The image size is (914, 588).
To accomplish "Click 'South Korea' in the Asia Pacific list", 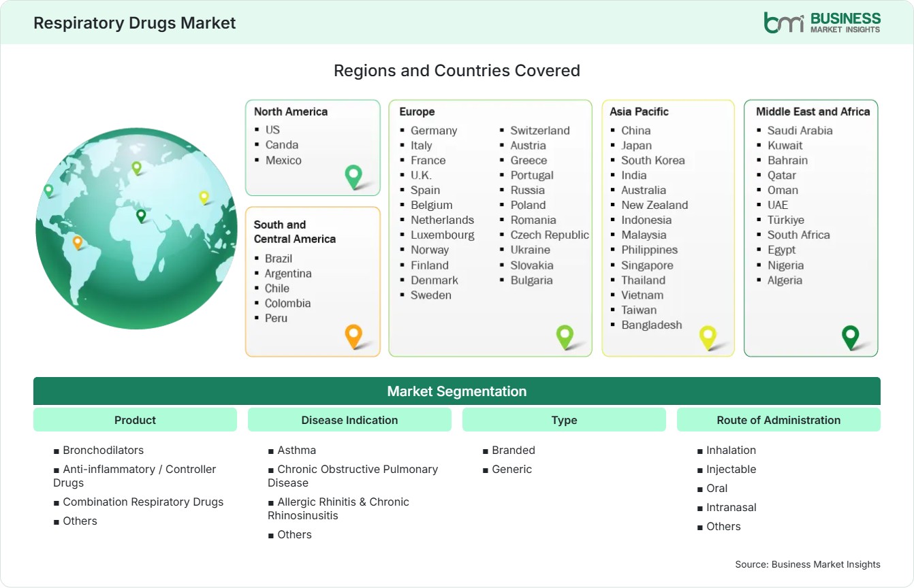I will click(653, 160).
